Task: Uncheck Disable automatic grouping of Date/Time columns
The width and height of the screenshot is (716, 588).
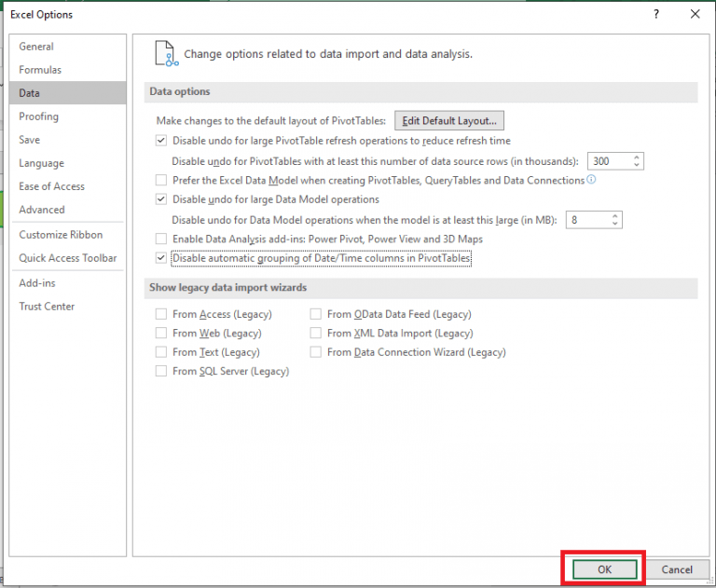Action: click(161, 258)
